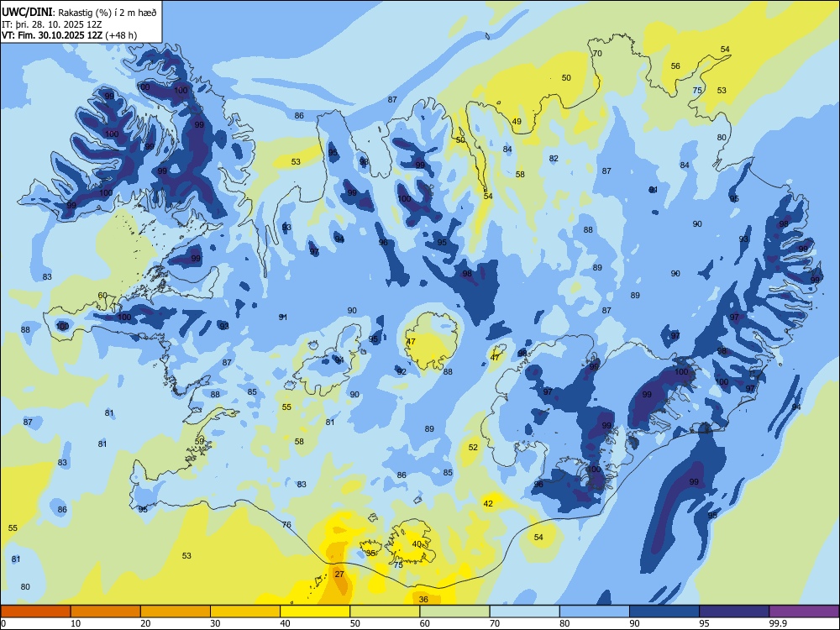
Task: Click the 80–90 medium blue legend swatch
Action: (594, 612)
